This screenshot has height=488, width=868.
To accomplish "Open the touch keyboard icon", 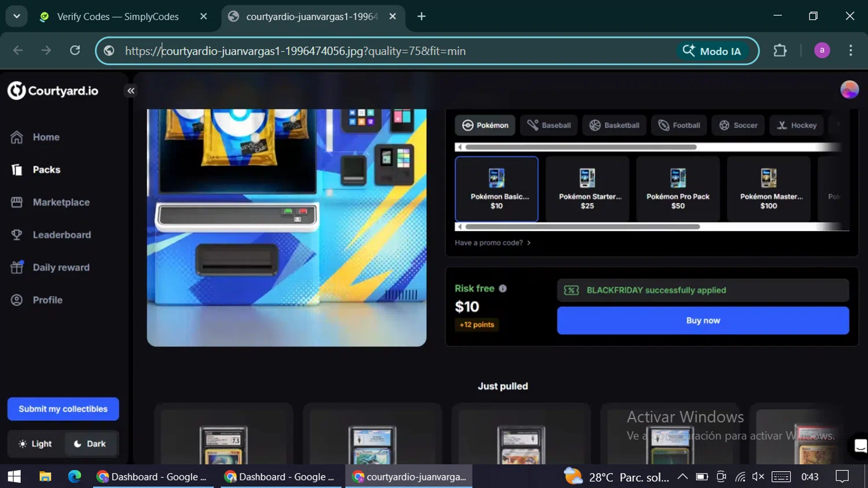I will tap(781, 476).
